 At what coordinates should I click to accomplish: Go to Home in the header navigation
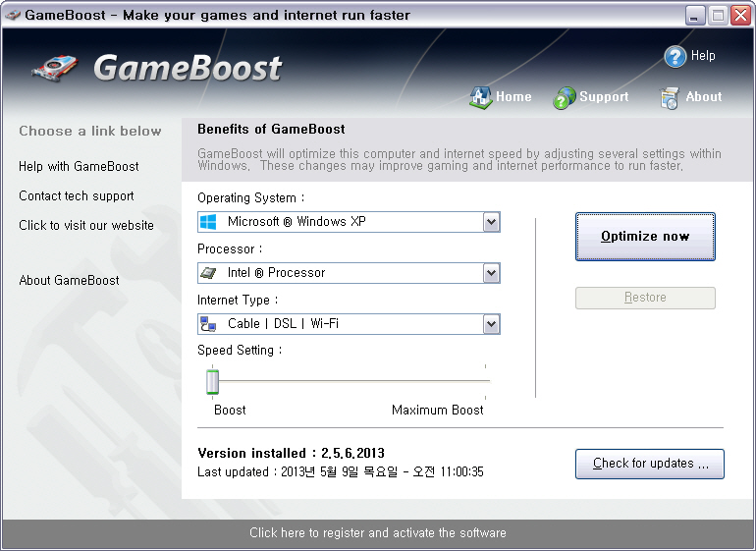(x=513, y=96)
